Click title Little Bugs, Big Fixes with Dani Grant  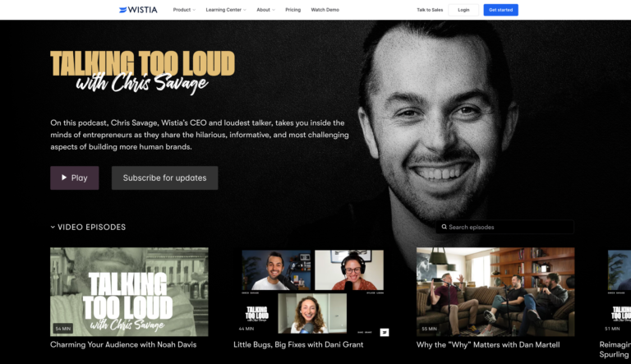point(298,344)
